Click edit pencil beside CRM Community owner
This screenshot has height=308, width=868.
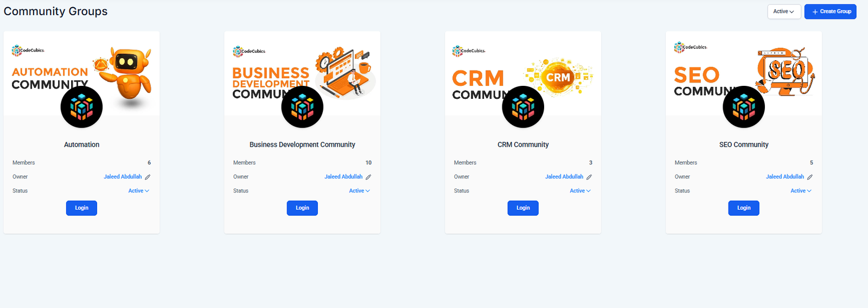click(589, 177)
